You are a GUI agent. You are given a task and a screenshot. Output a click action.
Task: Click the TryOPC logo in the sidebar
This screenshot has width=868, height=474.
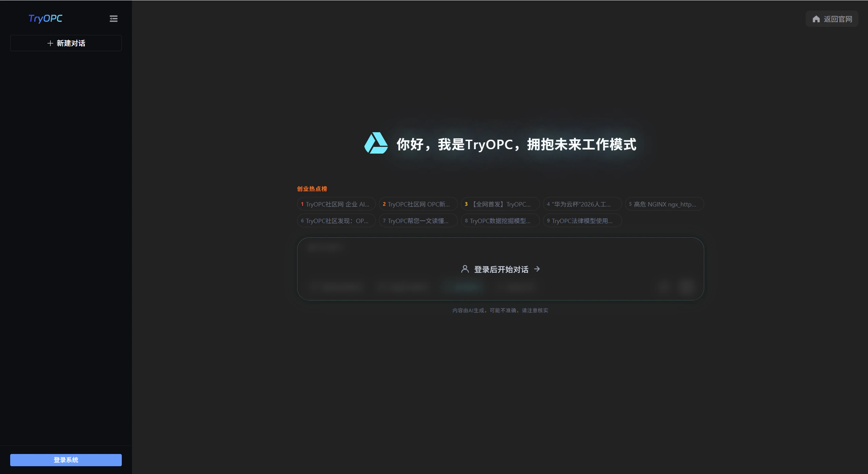[x=45, y=18]
